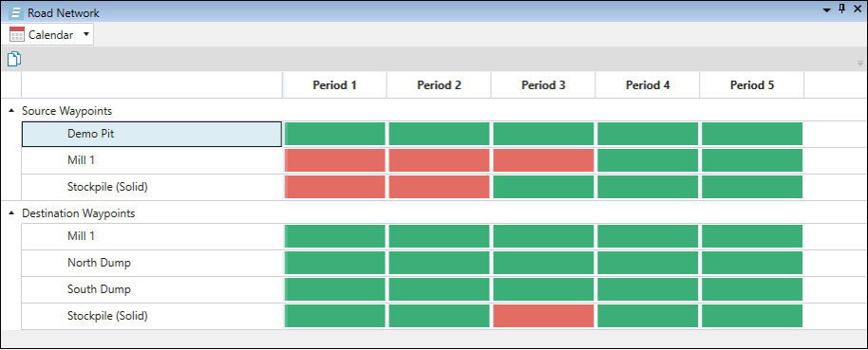Select the South Dump row
The image size is (868, 350).
pyautogui.click(x=152, y=289)
